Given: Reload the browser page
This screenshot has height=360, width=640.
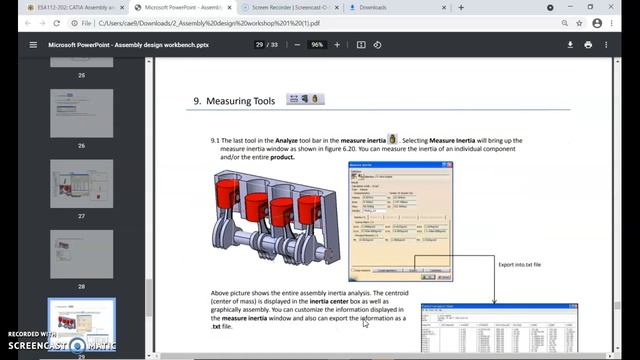Looking at the screenshot, I should pyautogui.click(x=57, y=23).
